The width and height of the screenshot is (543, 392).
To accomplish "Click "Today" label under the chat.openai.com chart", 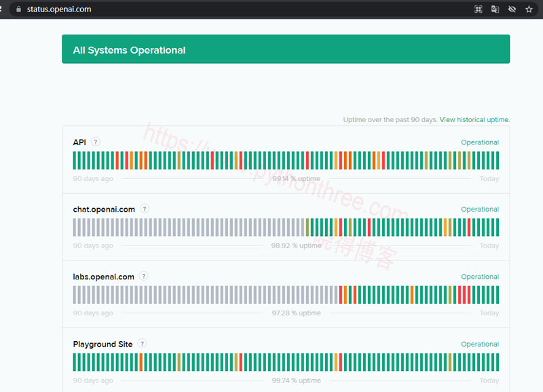I will coord(489,246).
